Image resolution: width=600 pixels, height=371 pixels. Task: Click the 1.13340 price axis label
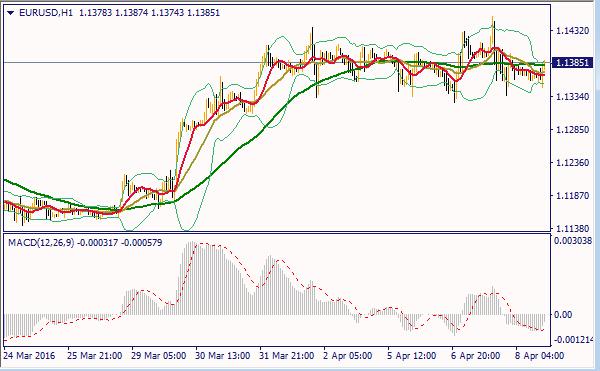[572, 97]
